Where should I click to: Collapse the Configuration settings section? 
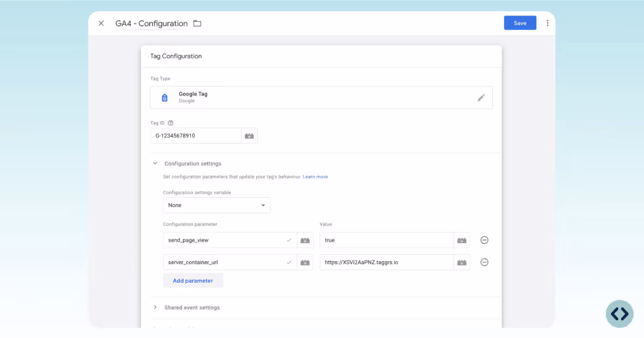[155, 164]
